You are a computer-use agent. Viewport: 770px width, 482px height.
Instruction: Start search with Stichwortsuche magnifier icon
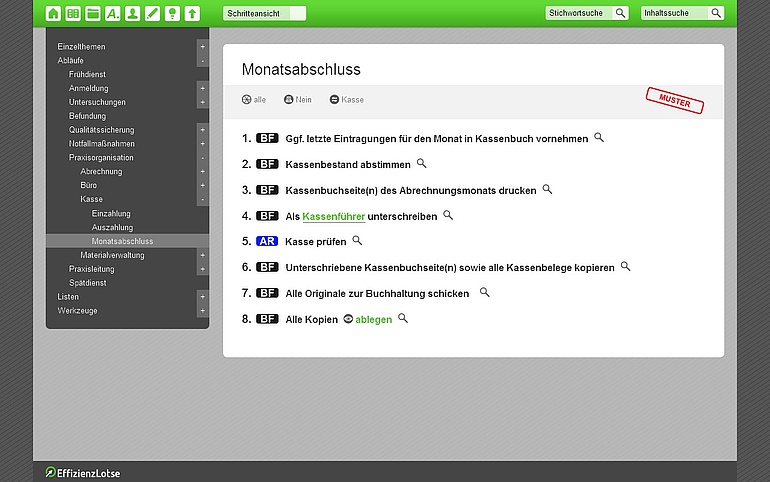coord(621,13)
